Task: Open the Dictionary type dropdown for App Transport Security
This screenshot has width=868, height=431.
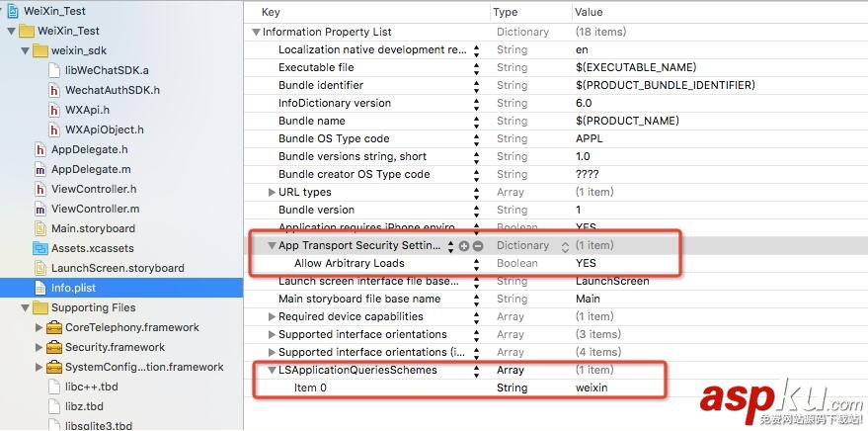Action: click(x=565, y=245)
